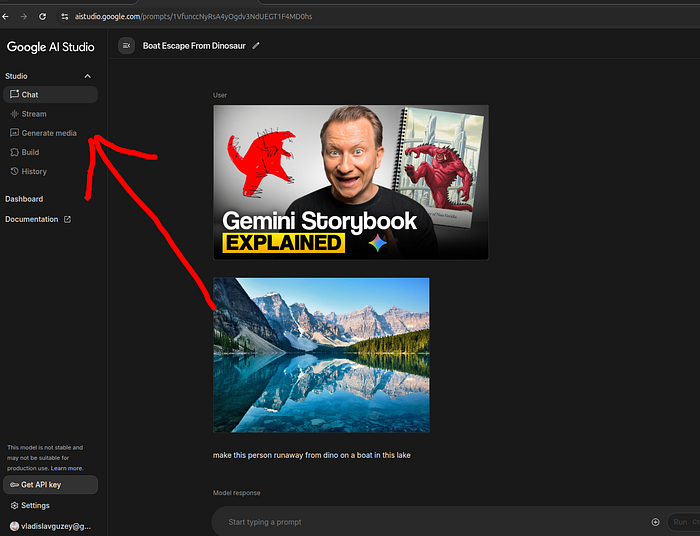Click the aistudio.google.com address bar
The width and height of the screenshot is (700, 536).
193,17
